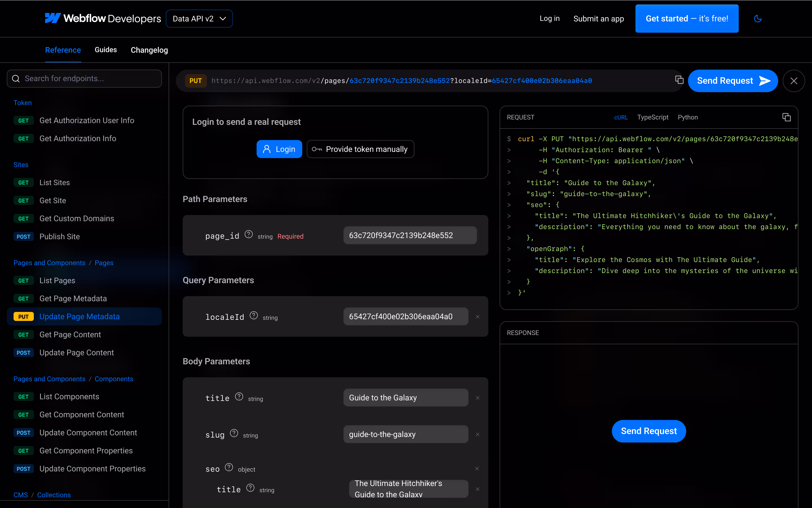The height and width of the screenshot is (508, 812).
Task: Close the API playground panel
Action: (793, 81)
